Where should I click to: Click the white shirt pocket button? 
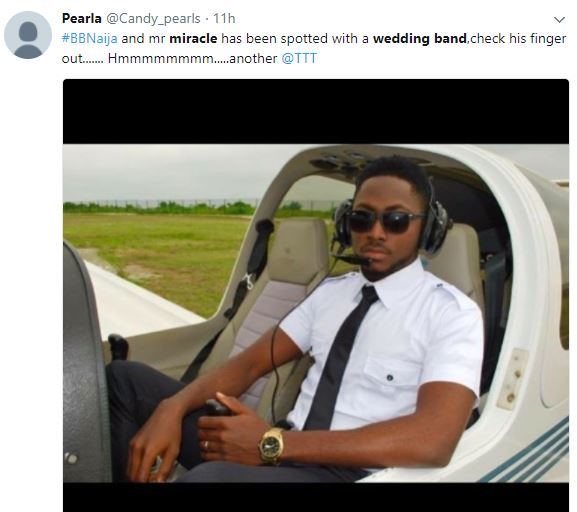point(390,377)
